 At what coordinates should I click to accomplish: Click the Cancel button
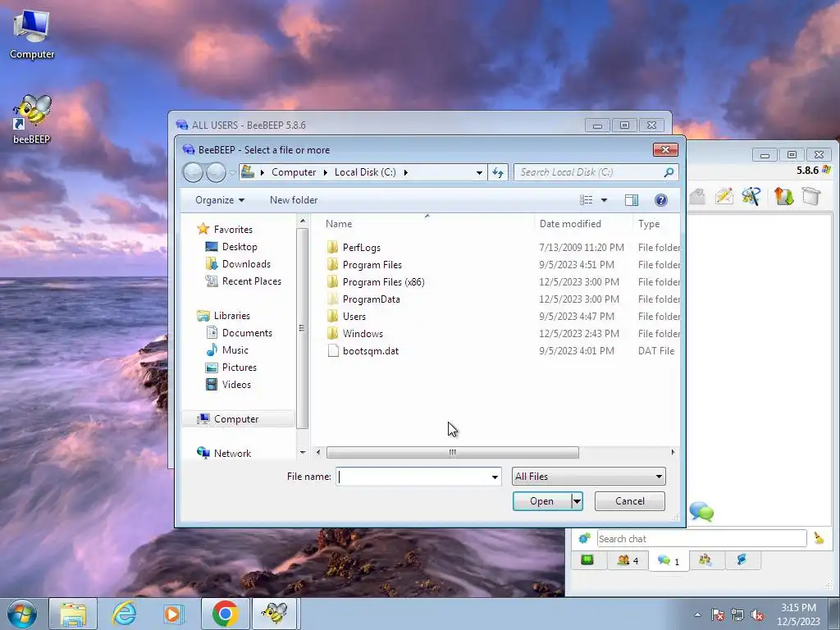[630, 501]
